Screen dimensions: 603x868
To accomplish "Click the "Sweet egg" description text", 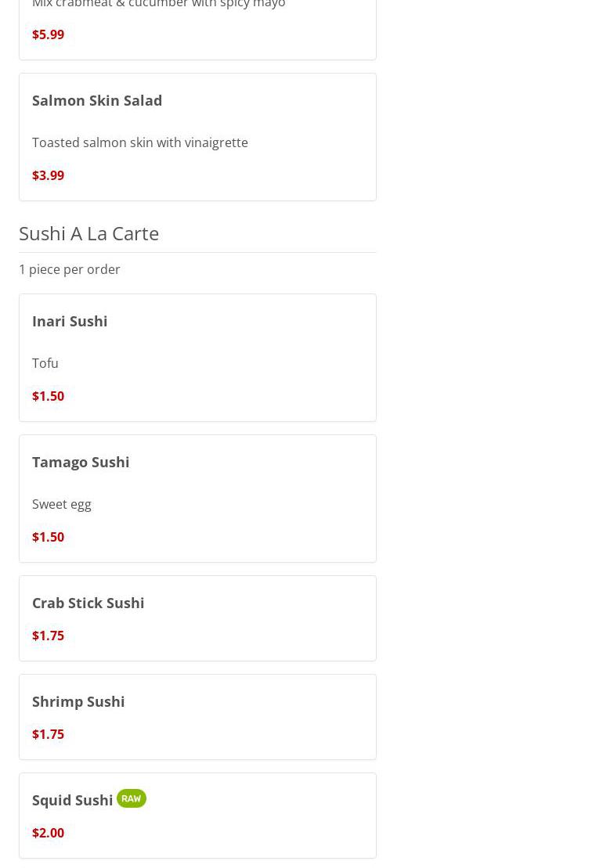I will point(61,504).
